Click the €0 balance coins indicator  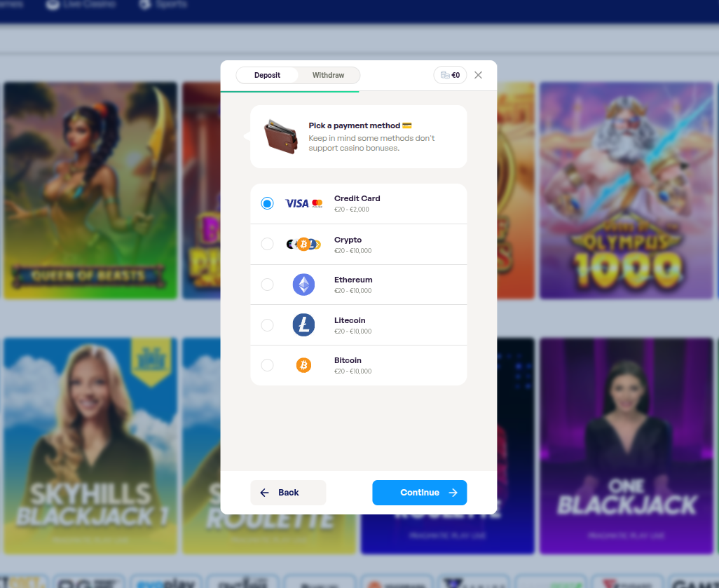[450, 75]
